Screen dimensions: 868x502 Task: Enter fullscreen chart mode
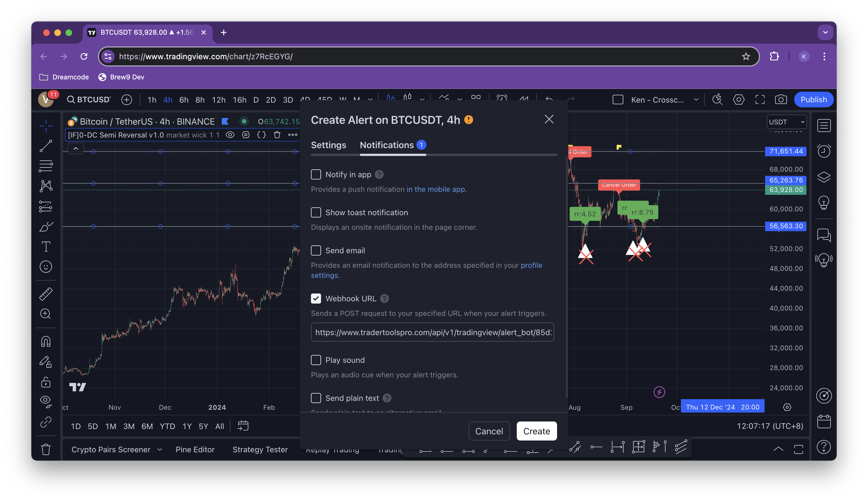pyautogui.click(x=760, y=100)
